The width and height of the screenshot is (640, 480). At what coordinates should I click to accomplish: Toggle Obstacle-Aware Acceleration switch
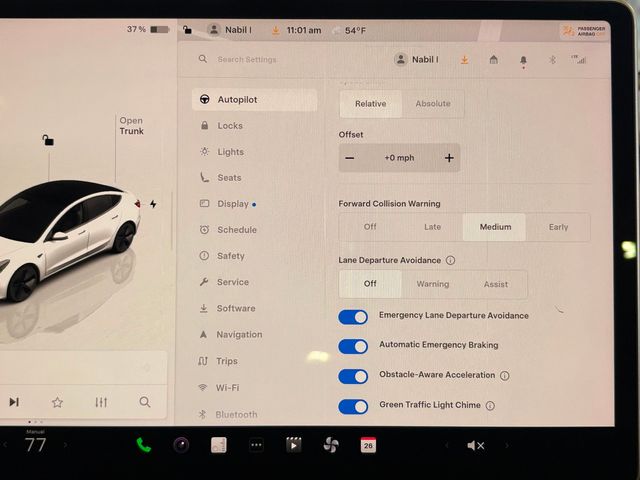point(353,376)
